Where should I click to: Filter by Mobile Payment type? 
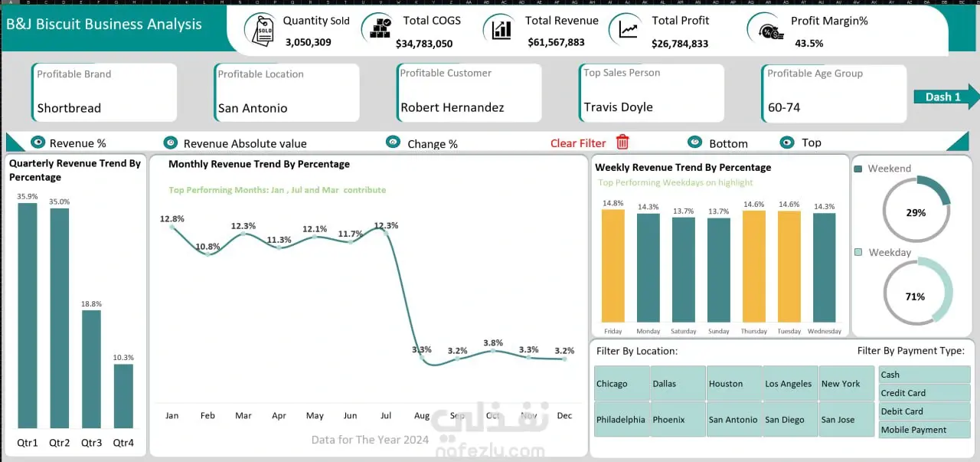click(x=924, y=430)
